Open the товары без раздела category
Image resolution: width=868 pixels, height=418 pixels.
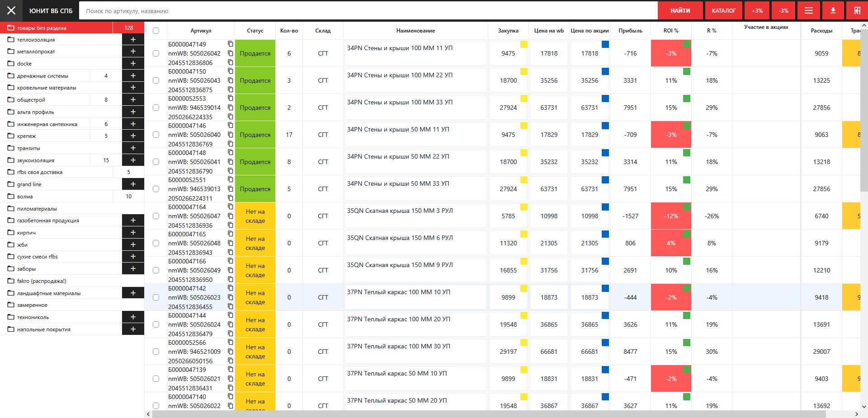[x=57, y=28]
